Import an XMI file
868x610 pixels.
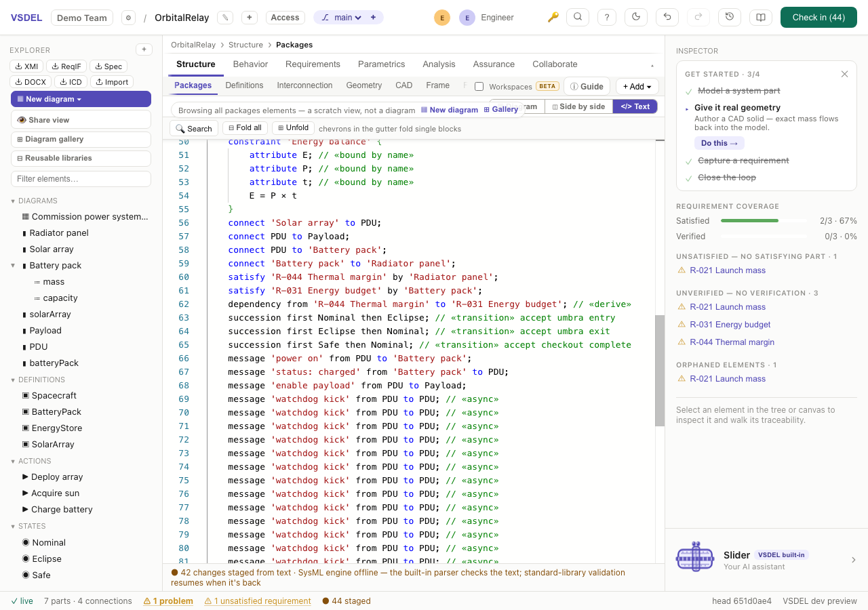click(26, 66)
